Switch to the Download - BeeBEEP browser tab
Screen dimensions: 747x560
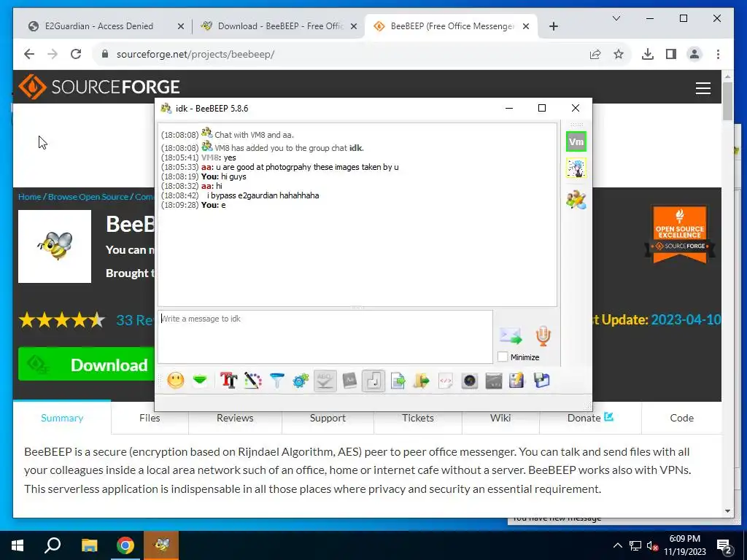point(279,26)
